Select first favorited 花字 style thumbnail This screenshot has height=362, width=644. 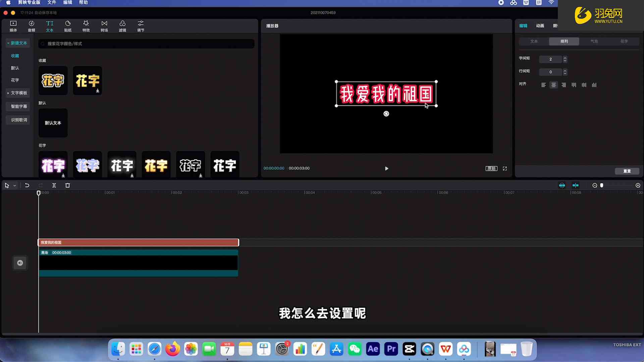point(53,80)
